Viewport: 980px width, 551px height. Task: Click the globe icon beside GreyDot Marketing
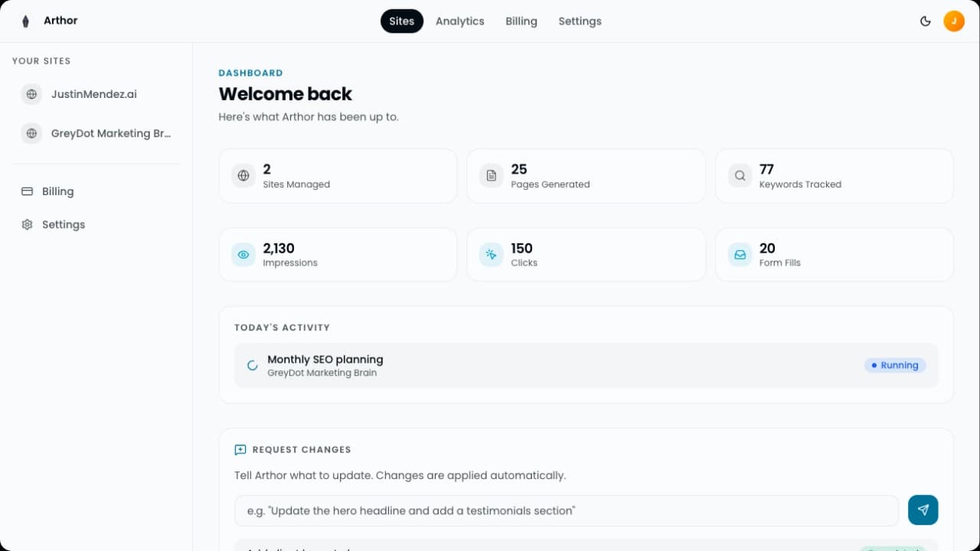click(31, 133)
